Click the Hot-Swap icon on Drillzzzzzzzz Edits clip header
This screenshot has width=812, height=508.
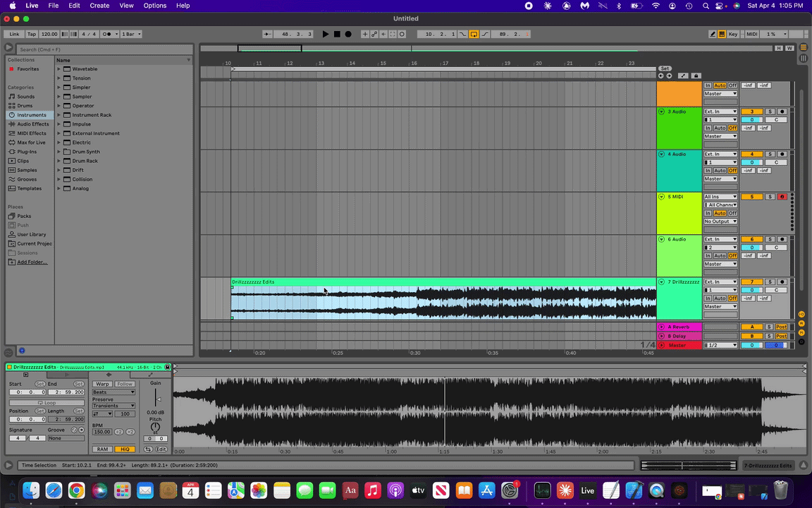[x=168, y=368]
